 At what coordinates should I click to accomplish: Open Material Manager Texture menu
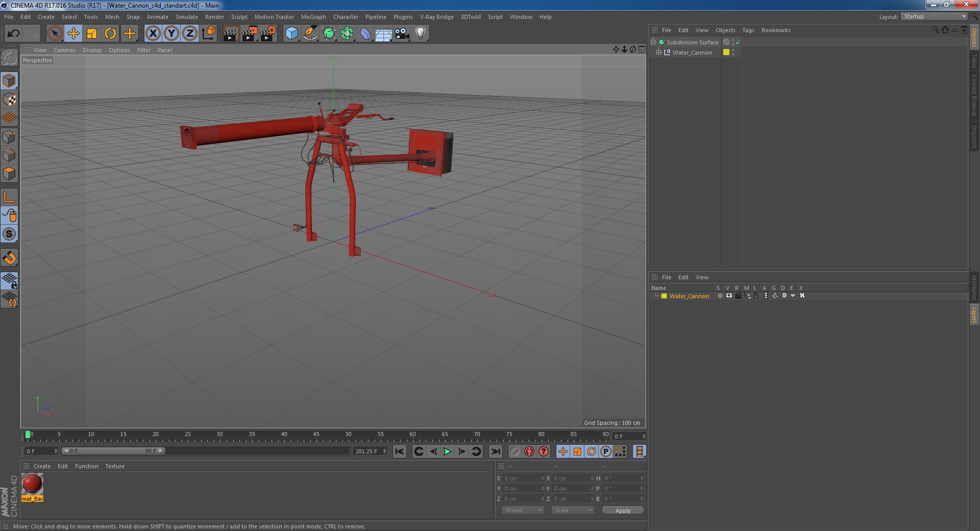115,466
